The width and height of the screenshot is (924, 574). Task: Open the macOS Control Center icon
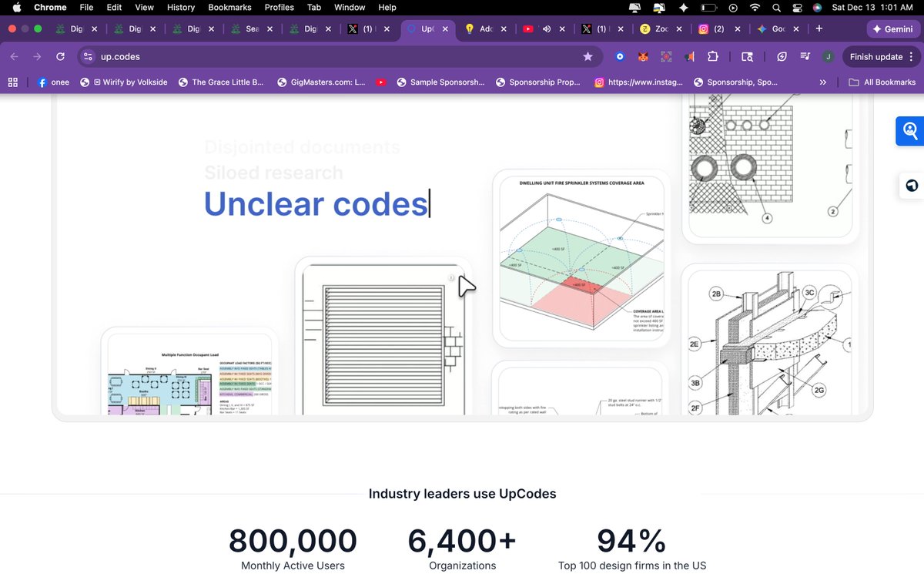797,7
